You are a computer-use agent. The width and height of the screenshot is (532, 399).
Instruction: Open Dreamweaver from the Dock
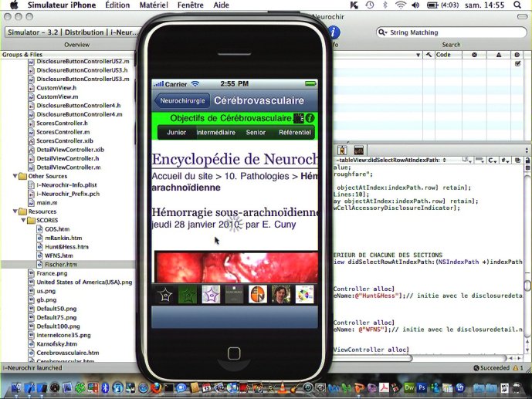pos(409,387)
